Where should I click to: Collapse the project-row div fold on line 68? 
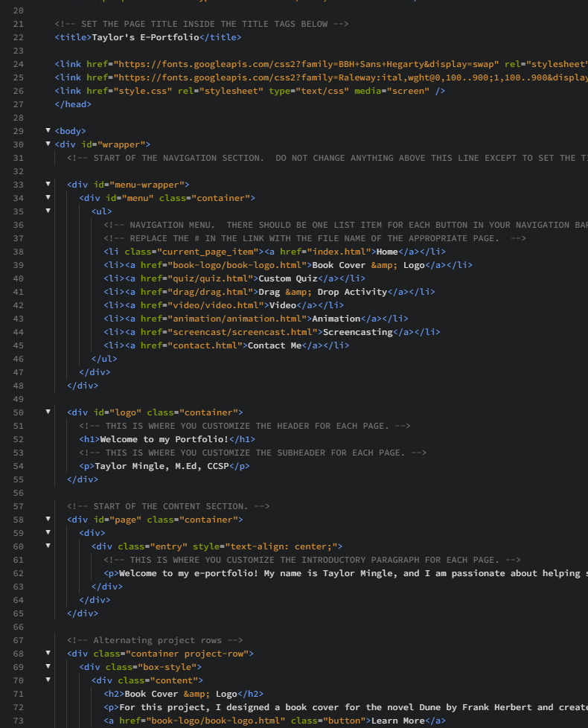click(48, 654)
